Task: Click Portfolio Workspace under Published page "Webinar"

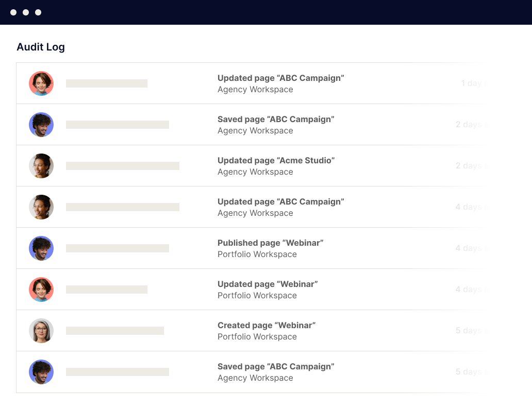Action: [x=257, y=254]
